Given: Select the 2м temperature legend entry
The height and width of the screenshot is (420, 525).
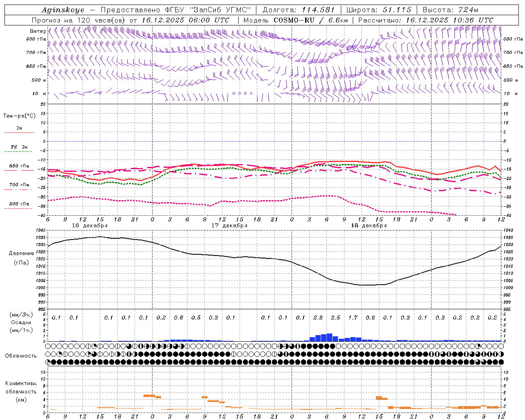Looking at the screenshot, I should click(19, 128).
